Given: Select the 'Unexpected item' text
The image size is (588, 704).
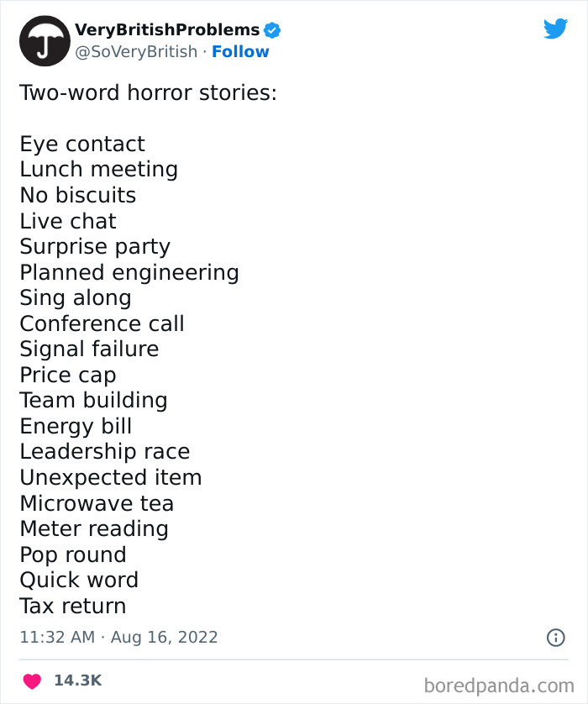Looking at the screenshot, I should (x=111, y=477).
